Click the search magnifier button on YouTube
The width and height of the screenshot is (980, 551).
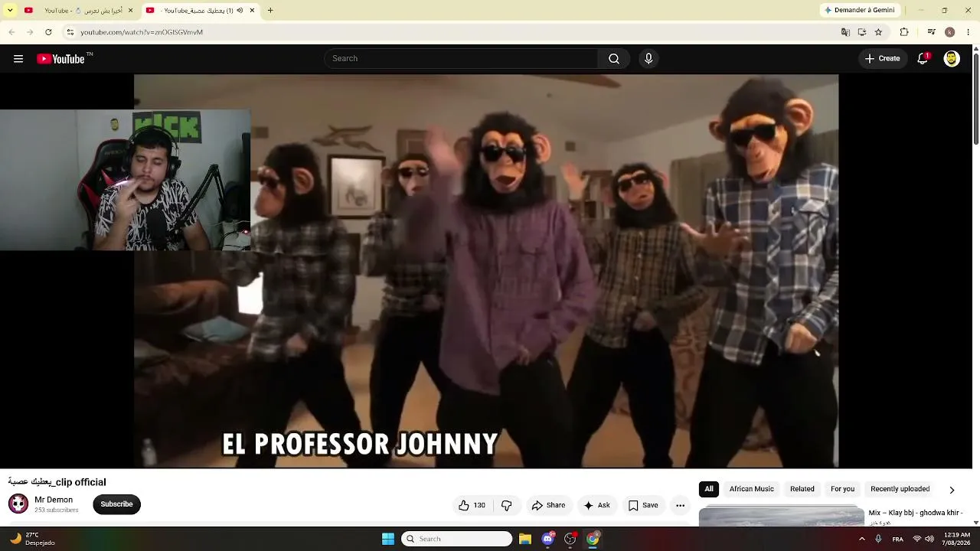(614, 59)
